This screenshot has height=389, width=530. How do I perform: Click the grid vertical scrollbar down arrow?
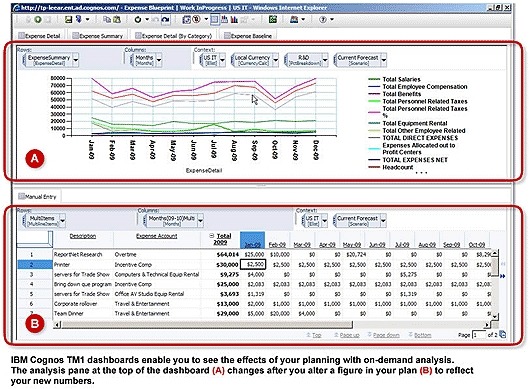click(494, 316)
